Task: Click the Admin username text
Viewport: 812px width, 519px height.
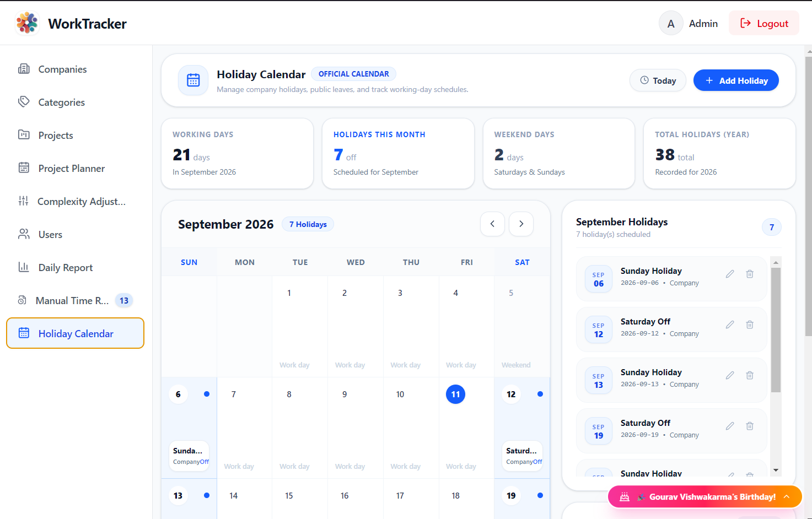Action: (x=703, y=23)
